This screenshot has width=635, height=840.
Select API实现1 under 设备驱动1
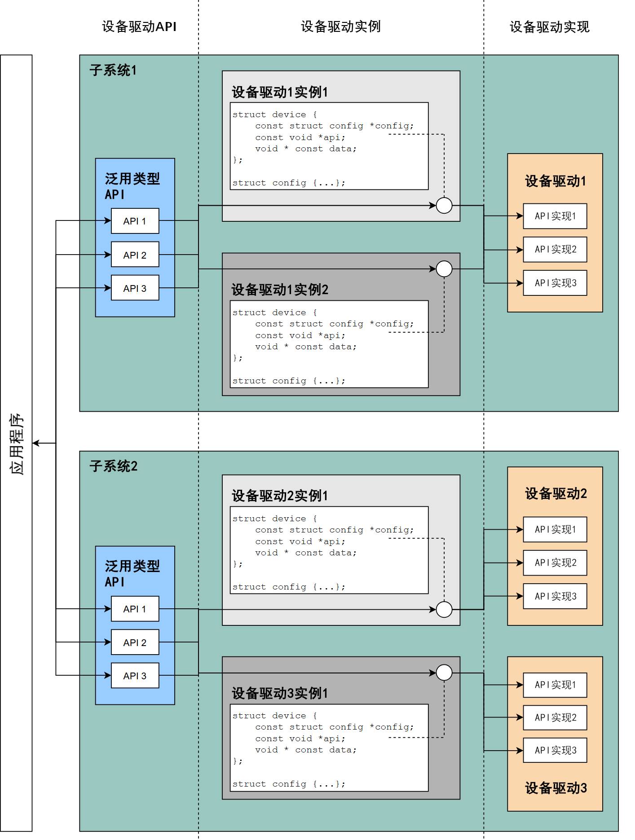(x=555, y=216)
